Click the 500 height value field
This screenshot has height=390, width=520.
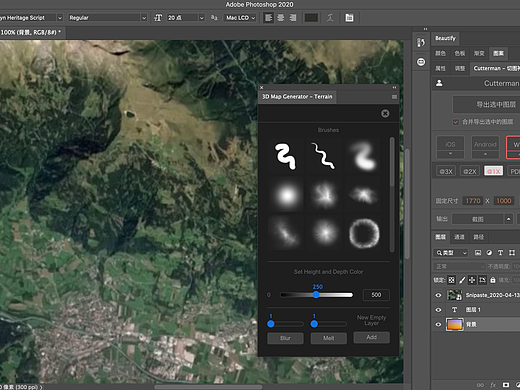[376, 295]
